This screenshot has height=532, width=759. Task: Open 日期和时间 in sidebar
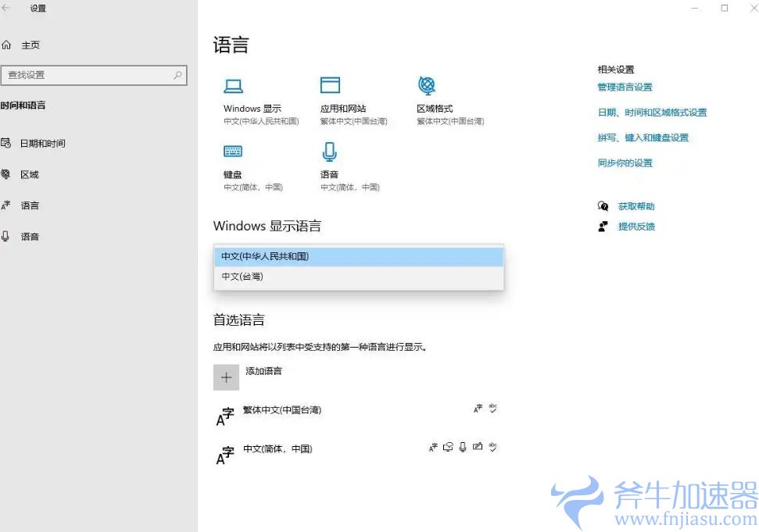[42, 143]
